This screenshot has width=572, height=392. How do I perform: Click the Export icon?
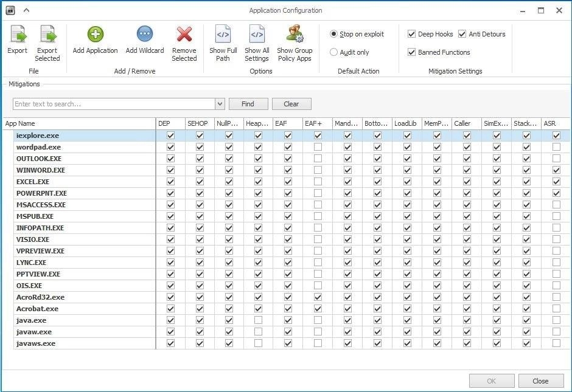click(x=18, y=34)
